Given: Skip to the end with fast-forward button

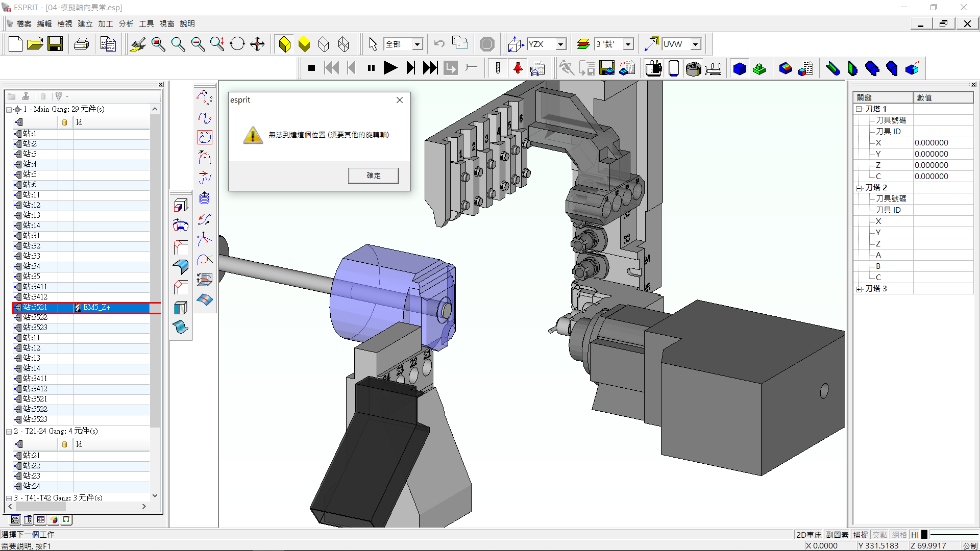Looking at the screenshot, I should 430,68.
